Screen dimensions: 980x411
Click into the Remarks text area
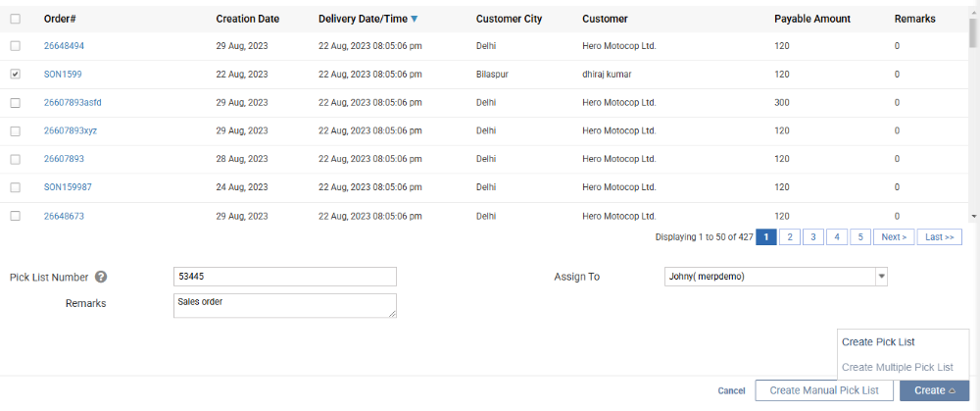[284, 305]
